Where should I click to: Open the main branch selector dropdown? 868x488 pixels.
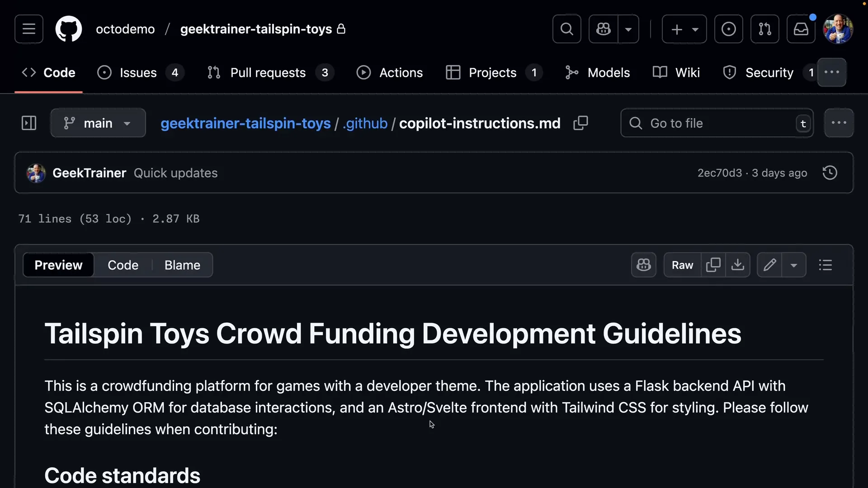point(98,123)
